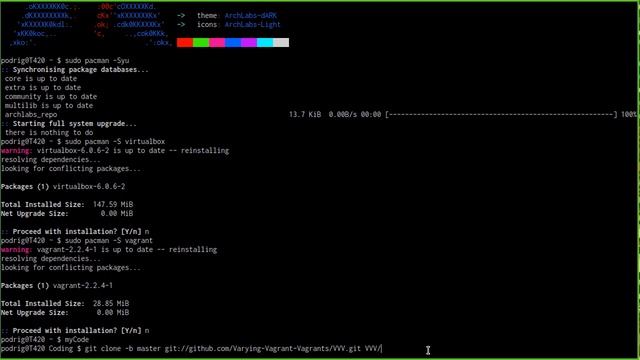The height and width of the screenshot is (360, 640).
Task: Click the blue color block
Action: 233,42
